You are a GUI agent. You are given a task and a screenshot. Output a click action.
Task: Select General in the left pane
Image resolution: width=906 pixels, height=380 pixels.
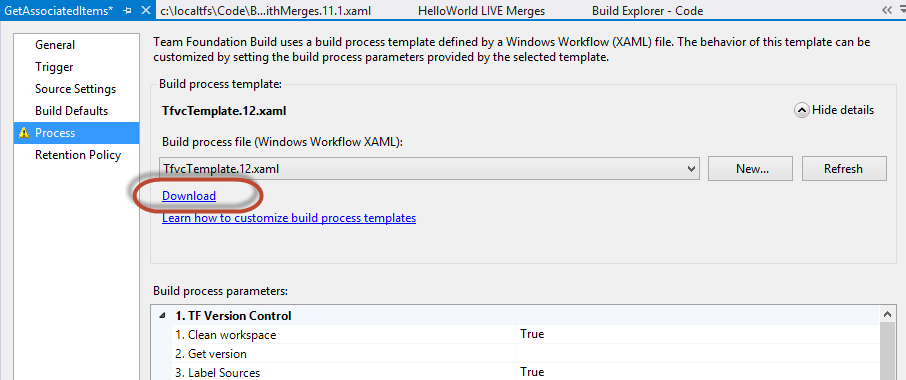55,45
